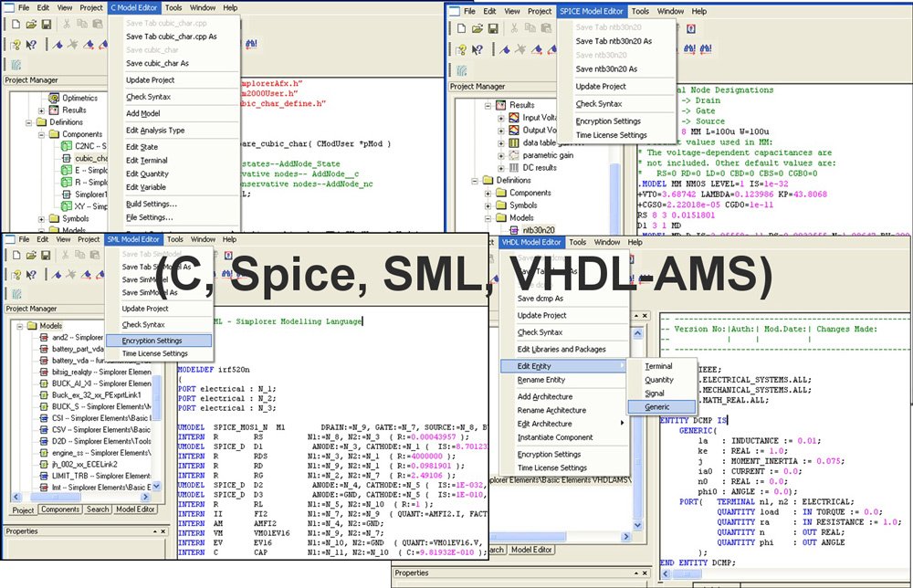Switch to Search tab in SML window

pyautogui.click(x=98, y=509)
